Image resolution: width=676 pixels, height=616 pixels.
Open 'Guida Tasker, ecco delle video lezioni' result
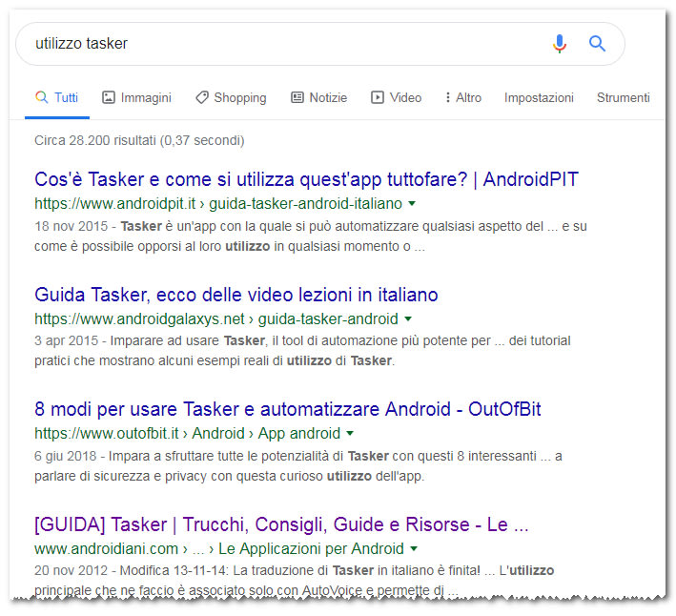coord(236,295)
